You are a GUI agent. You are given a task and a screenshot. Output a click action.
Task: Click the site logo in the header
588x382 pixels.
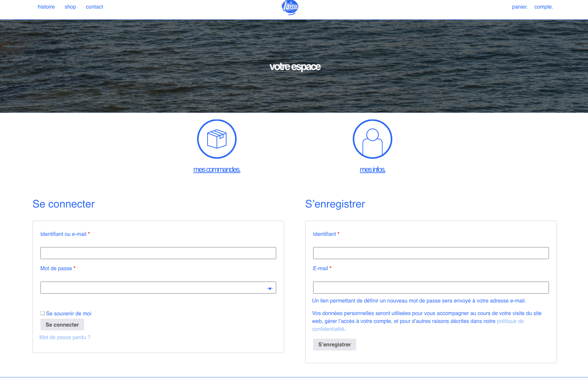(290, 7)
